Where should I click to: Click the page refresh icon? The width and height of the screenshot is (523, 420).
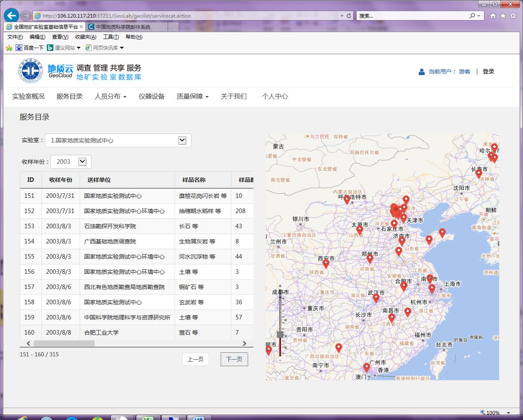[x=349, y=16]
